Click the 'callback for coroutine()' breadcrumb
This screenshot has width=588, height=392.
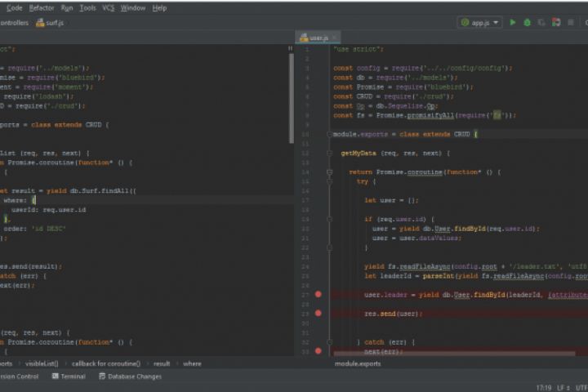pyautogui.click(x=105, y=363)
